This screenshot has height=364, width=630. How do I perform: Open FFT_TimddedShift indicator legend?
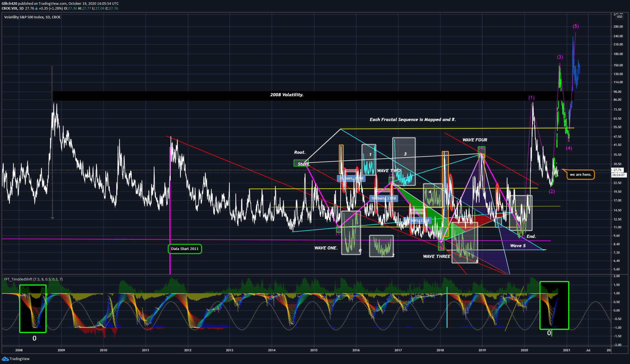click(34, 279)
